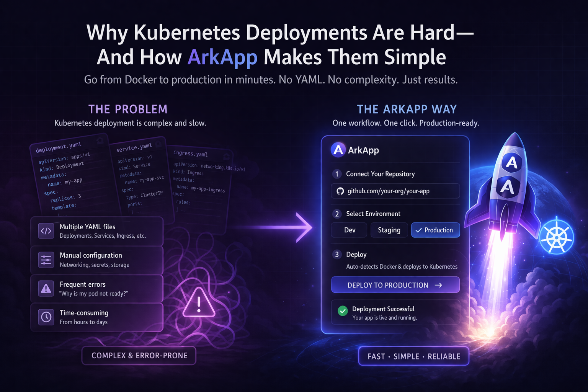This screenshot has height=392, width=588.
Task: Click the green checkmark Deployment Successful icon
Action: (343, 311)
